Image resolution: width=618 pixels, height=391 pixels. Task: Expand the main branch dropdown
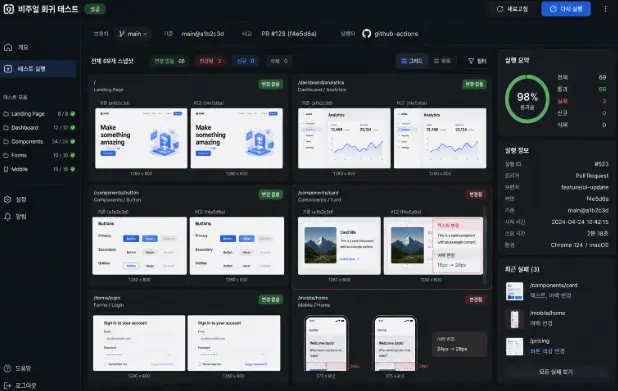point(133,34)
